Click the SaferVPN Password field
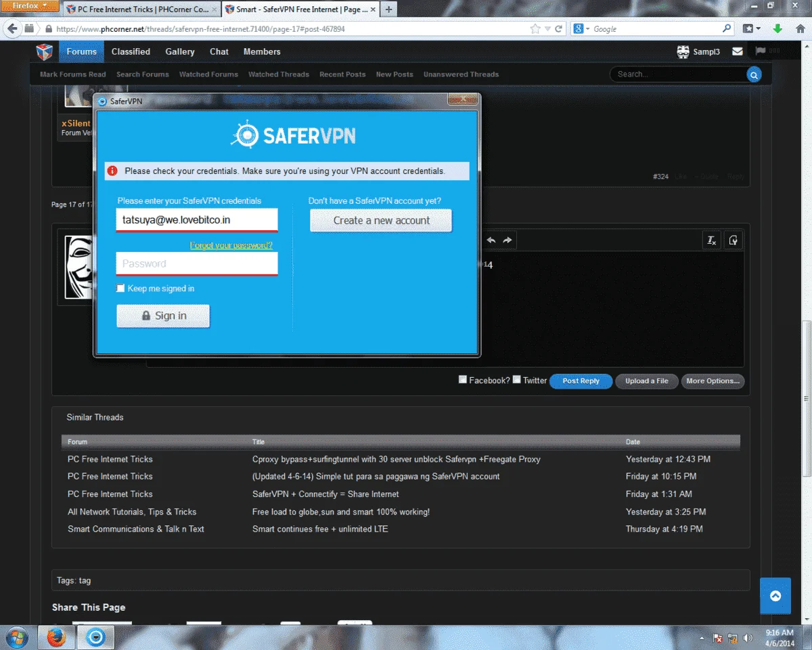812x650 pixels. 197,264
